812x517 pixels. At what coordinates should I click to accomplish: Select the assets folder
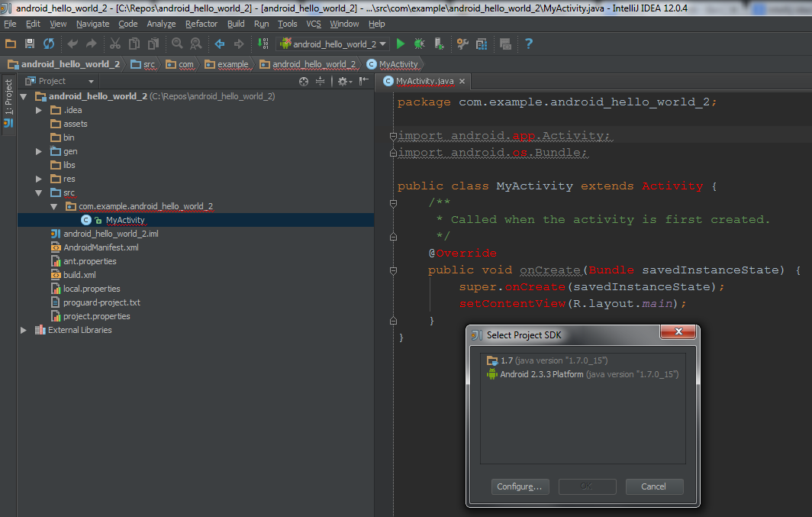coord(75,124)
